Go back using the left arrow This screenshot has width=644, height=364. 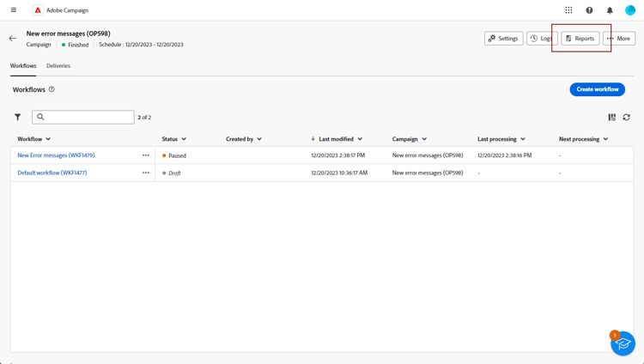(x=13, y=39)
